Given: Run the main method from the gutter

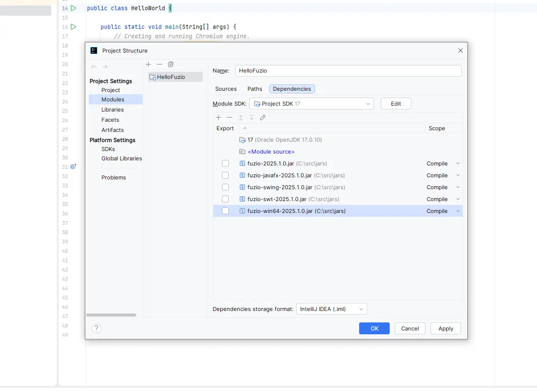Looking at the screenshot, I should coord(73,27).
